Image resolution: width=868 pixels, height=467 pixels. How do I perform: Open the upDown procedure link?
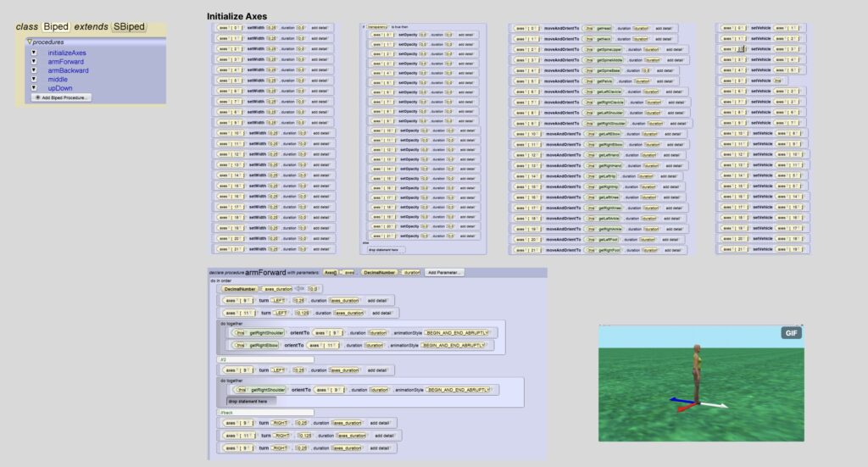pyautogui.click(x=60, y=88)
